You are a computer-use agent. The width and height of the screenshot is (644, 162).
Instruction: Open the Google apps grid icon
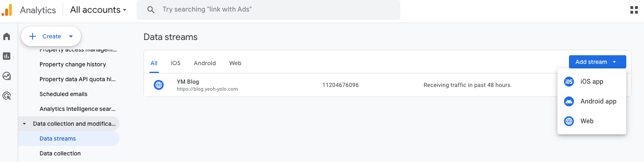(634, 10)
